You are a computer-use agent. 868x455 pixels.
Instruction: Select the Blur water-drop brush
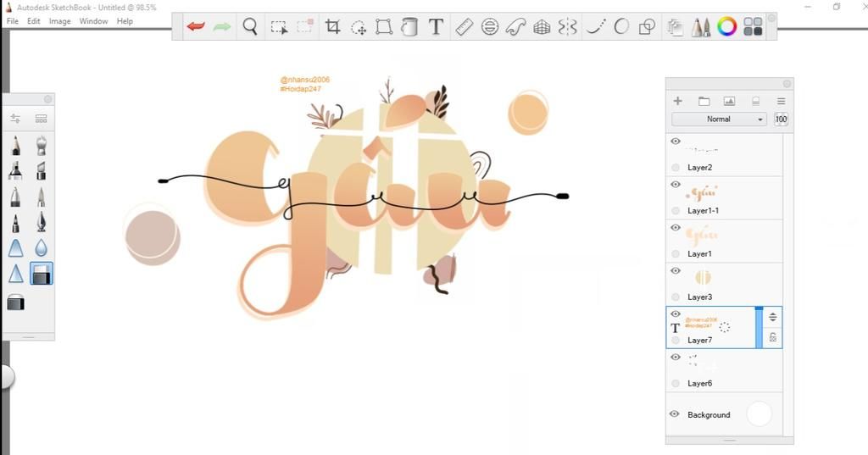coord(41,248)
